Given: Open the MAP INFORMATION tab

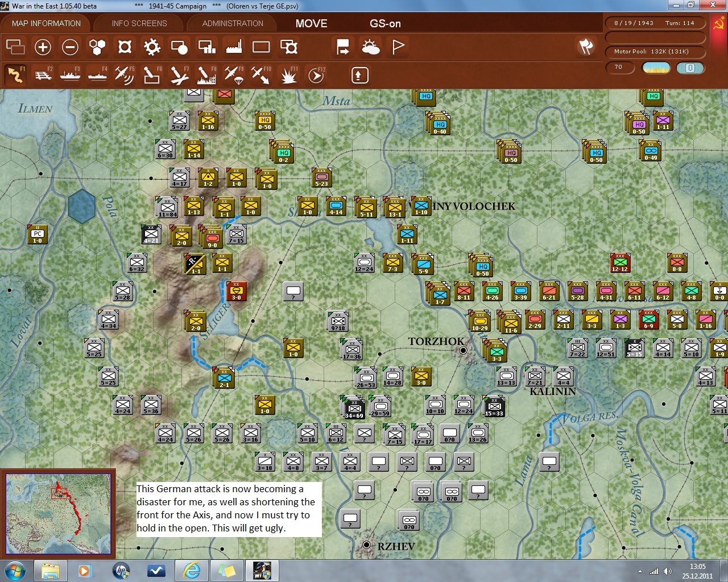Looking at the screenshot, I should pyautogui.click(x=46, y=23).
